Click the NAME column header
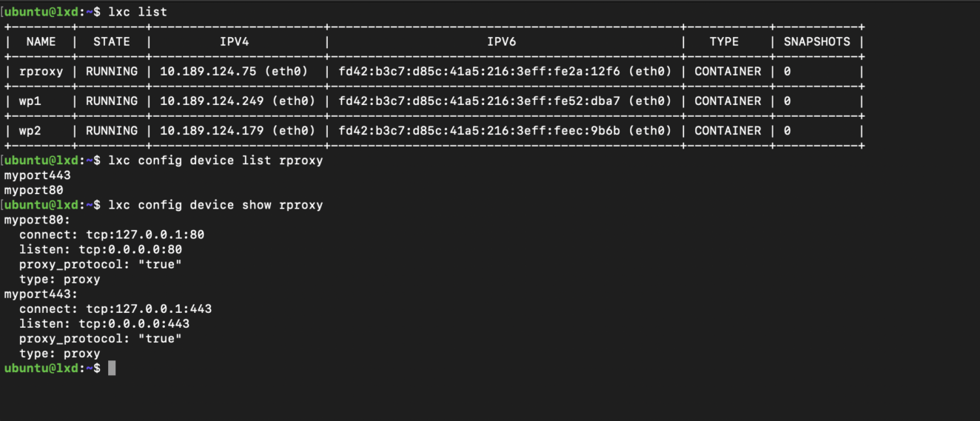 coord(41,42)
